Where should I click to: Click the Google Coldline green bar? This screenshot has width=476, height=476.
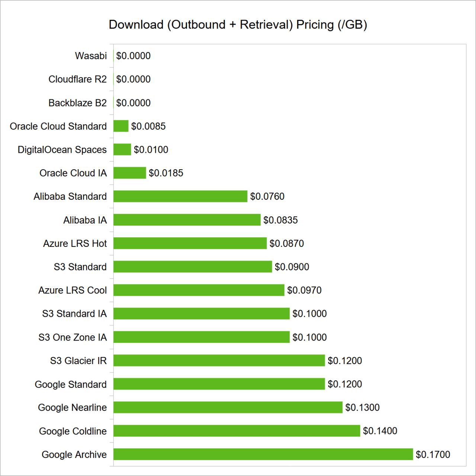[x=237, y=431]
